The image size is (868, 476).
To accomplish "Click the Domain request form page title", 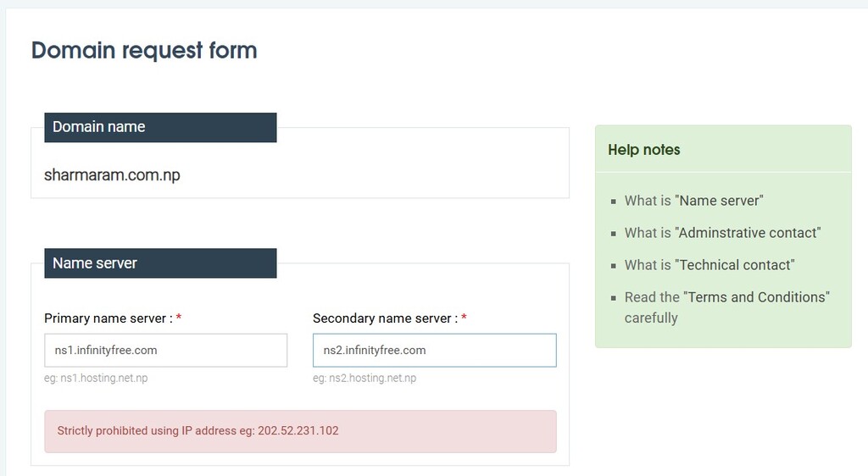I will pyautogui.click(x=144, y=51).
